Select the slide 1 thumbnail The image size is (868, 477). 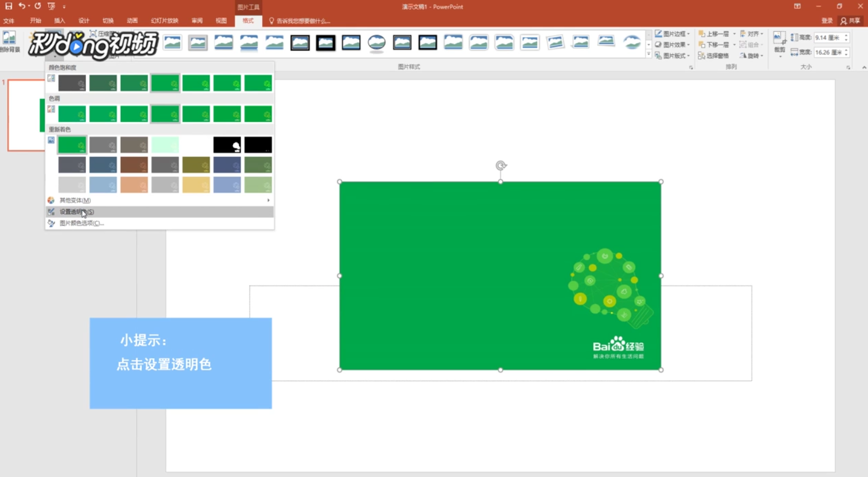coord(26,115)
